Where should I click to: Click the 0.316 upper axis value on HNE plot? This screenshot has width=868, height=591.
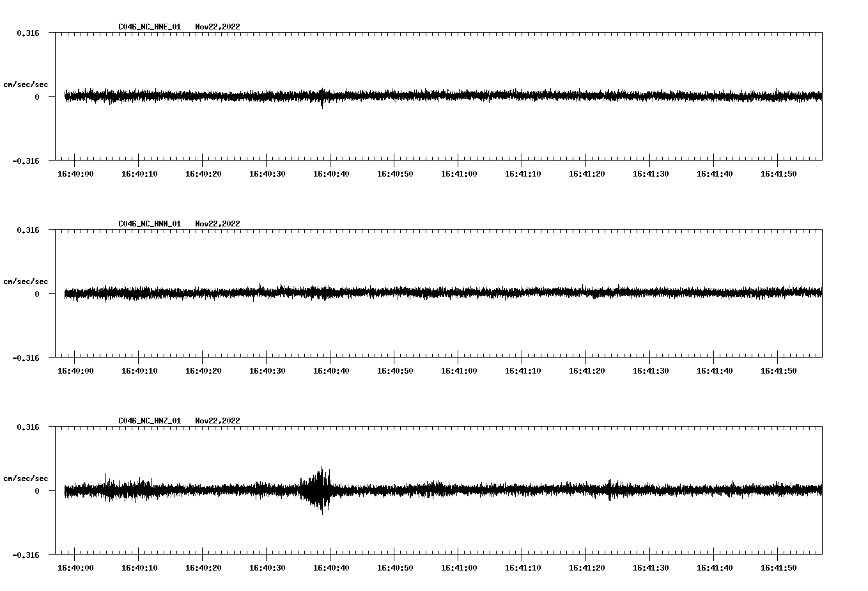click(x=28, y=33)
